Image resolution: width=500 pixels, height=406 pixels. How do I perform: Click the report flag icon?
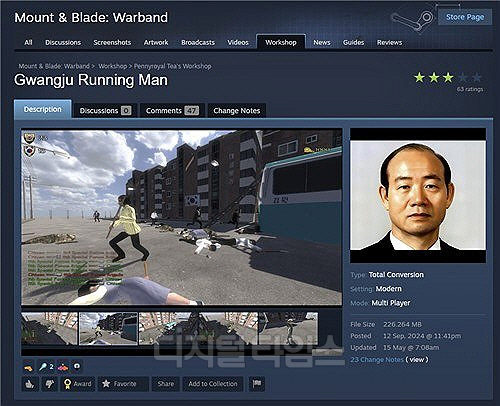257,384
